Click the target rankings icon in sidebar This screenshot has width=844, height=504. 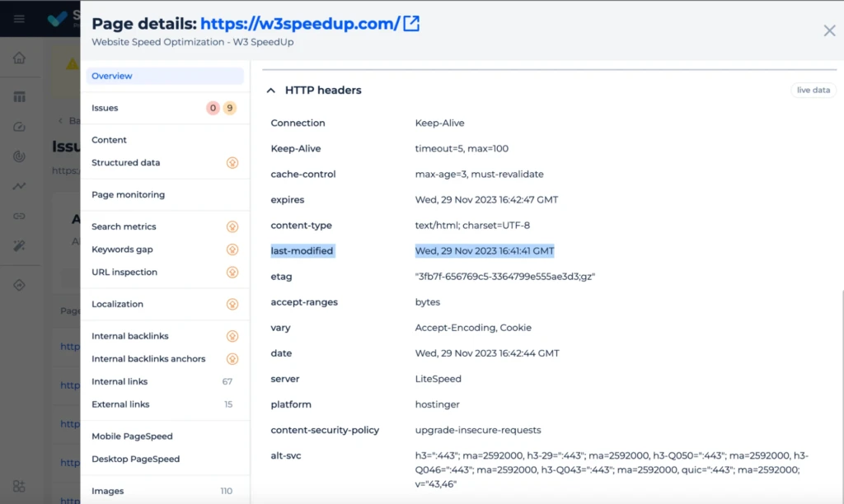click(21, 156)
